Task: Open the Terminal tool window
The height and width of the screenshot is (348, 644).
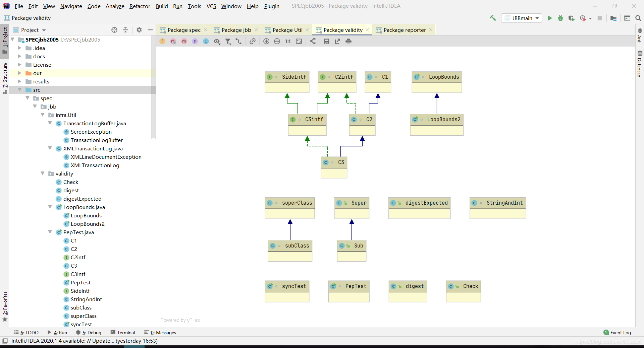Action: coord(123,333)
